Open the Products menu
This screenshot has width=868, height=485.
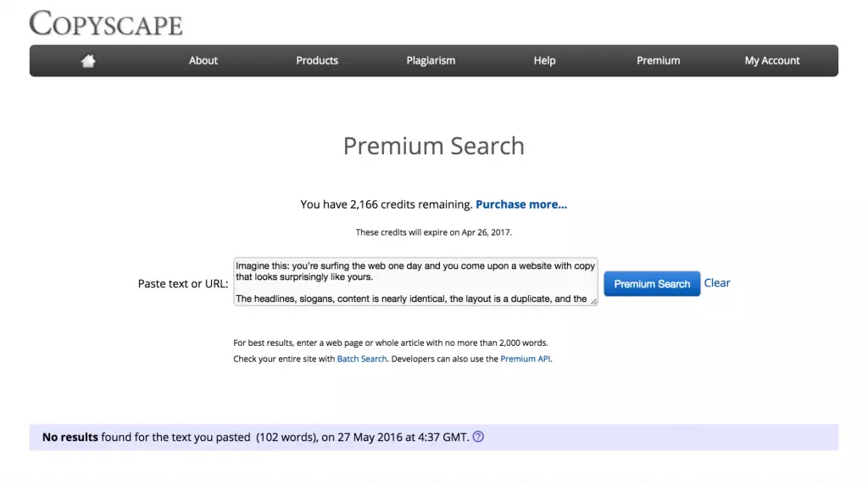pyautogui.click(x=317, y=60)
